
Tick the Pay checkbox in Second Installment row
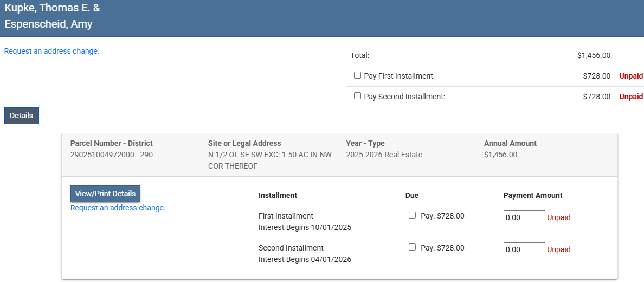click(412, 247)
